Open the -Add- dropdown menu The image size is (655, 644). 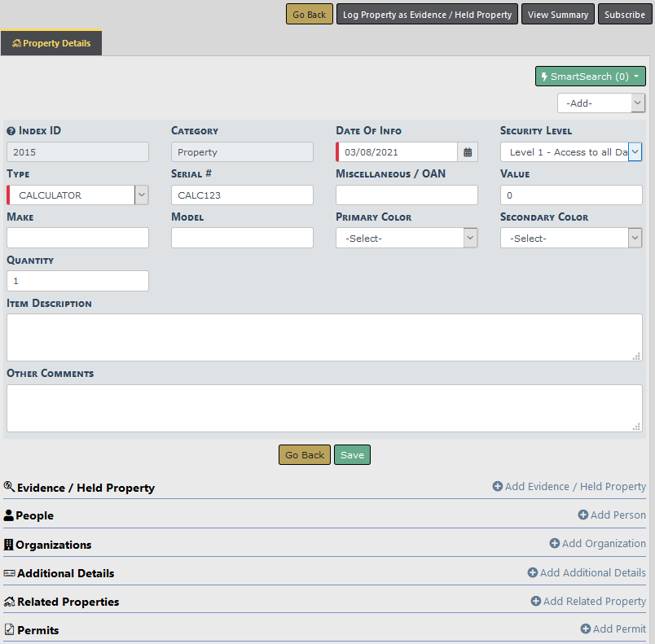click(x=600, y=103)
